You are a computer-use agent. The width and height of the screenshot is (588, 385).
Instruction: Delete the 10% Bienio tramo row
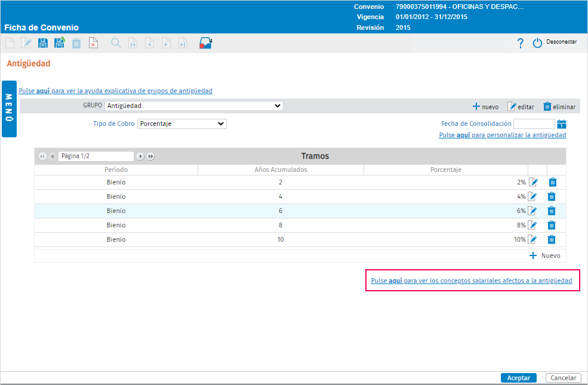tap(551, 239)
